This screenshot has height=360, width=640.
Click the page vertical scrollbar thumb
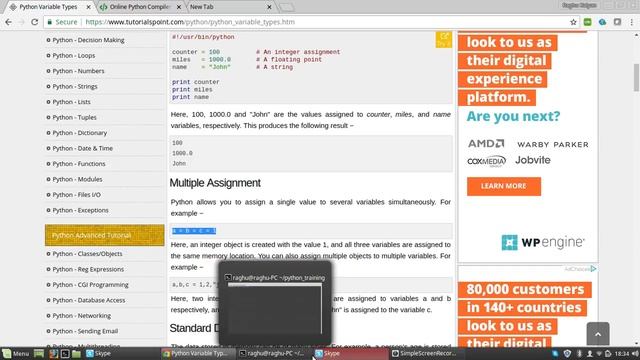point(636,78)
